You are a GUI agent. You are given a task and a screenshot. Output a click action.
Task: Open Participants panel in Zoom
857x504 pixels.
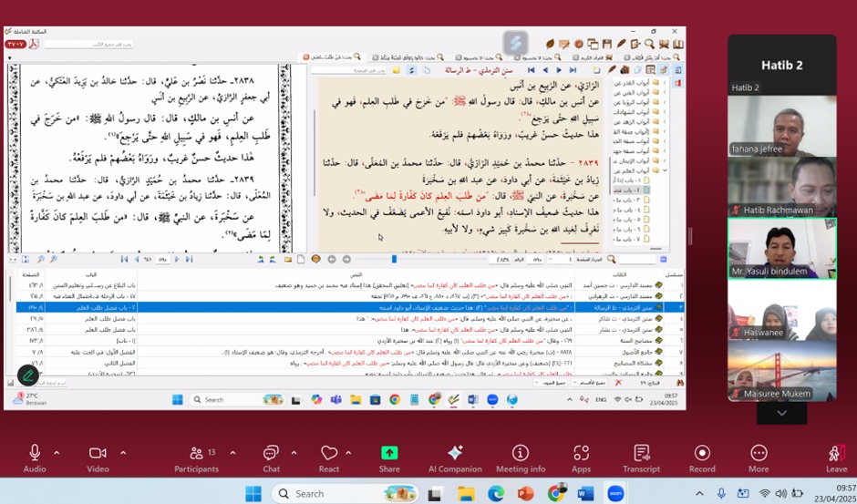196,458
